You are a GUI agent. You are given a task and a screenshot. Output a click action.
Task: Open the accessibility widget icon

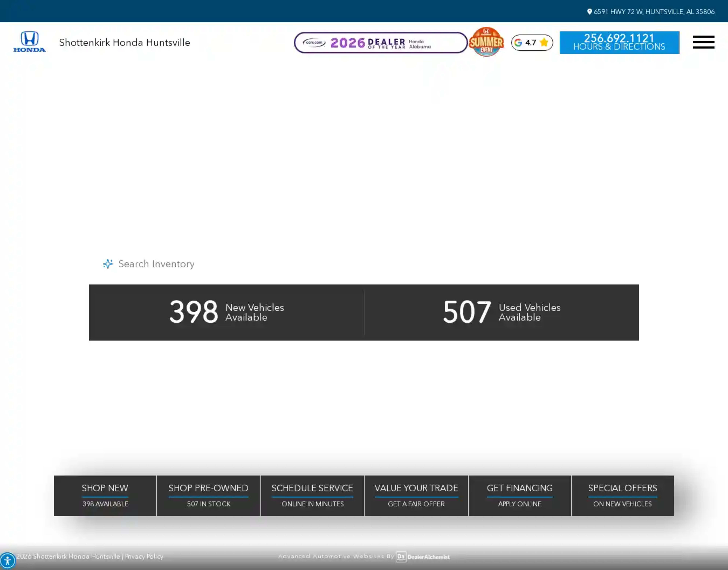[x=7, y=561]
